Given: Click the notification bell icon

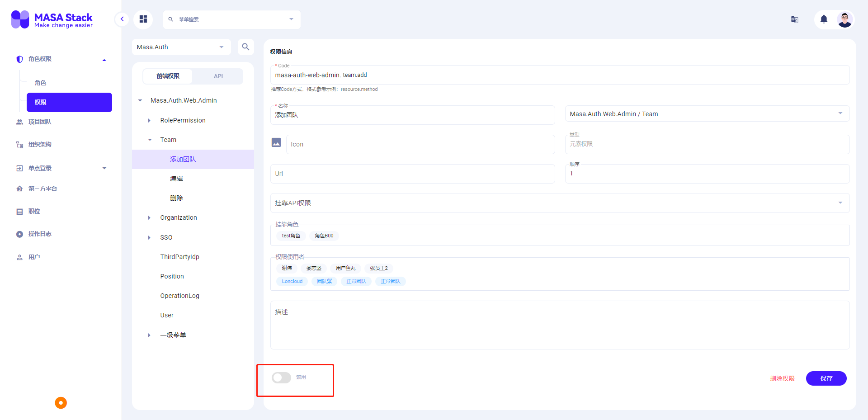Looking at the screenshot, I should 823,19.
